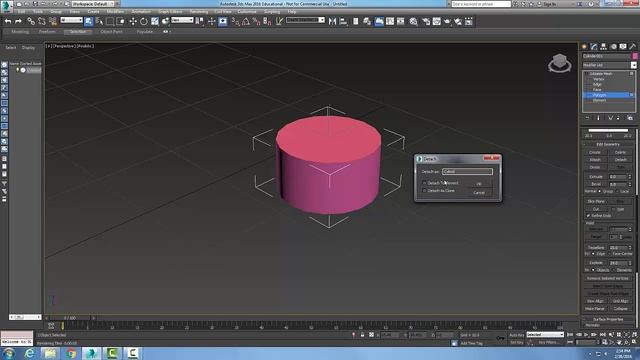Click the Collapse button
Image resolution: width=640 pixels, height=360 pixels.
point(620,309)
